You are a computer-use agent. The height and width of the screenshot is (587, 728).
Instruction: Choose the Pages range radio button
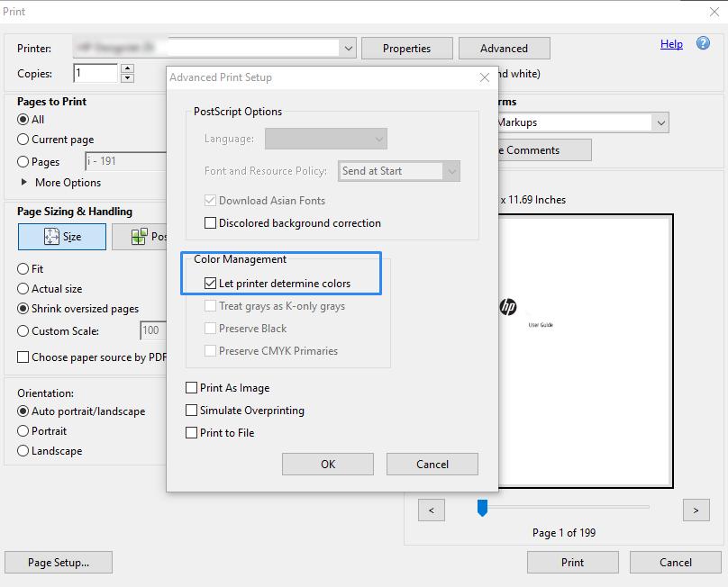pos(23,161)
